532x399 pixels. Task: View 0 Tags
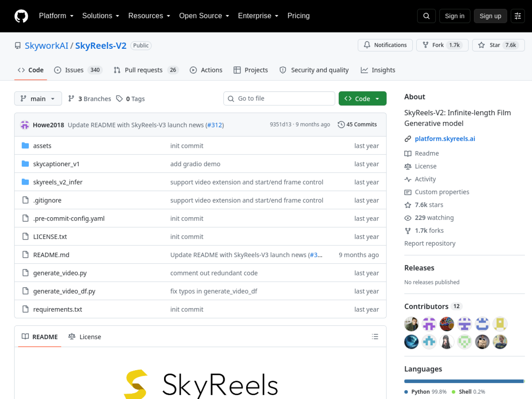click(x=130, y=99)
